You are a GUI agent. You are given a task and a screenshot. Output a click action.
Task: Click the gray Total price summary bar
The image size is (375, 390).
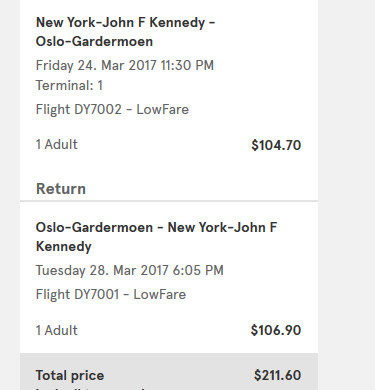169,372
